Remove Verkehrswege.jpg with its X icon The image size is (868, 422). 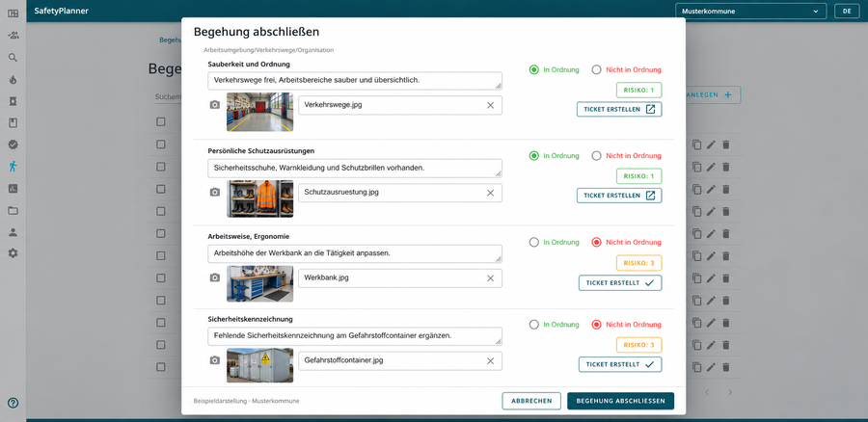(490, 105)
